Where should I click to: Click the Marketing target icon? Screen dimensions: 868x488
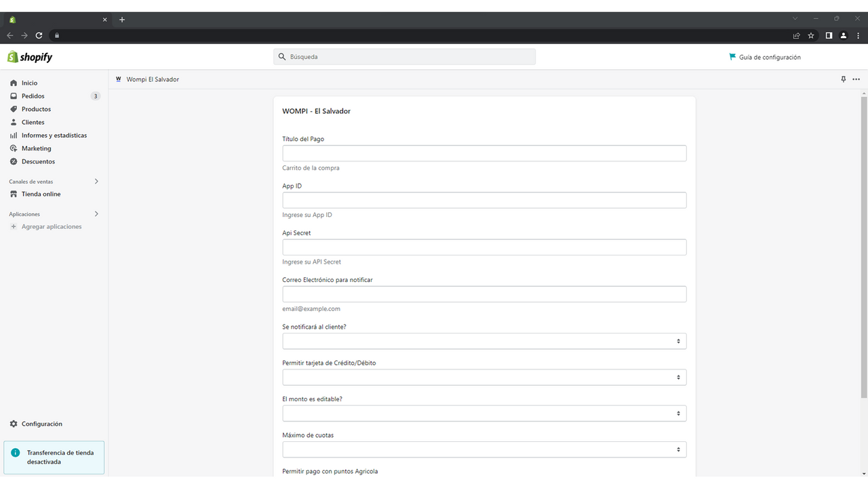pyautogui.click(x=14, y=148)
